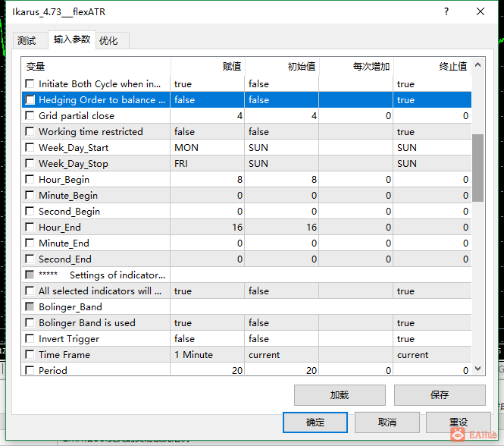Open Working time restricted value false
This screenshot has height=446, width=504.
tap(208, 132)
